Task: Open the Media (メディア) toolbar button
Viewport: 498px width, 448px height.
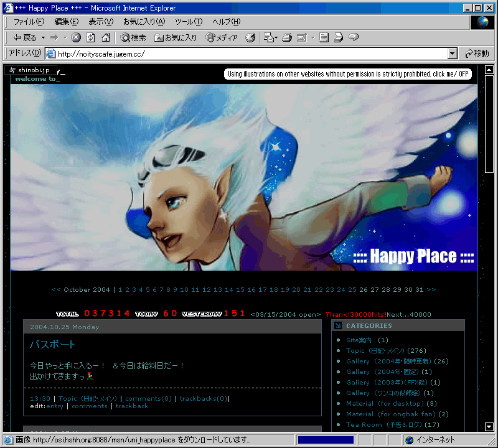Action: tap(222, 38)
